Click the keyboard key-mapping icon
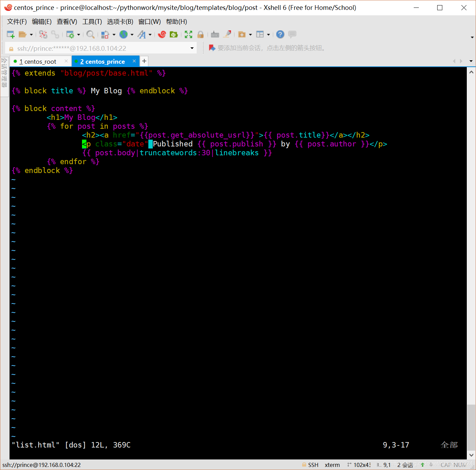 point(215,34)
